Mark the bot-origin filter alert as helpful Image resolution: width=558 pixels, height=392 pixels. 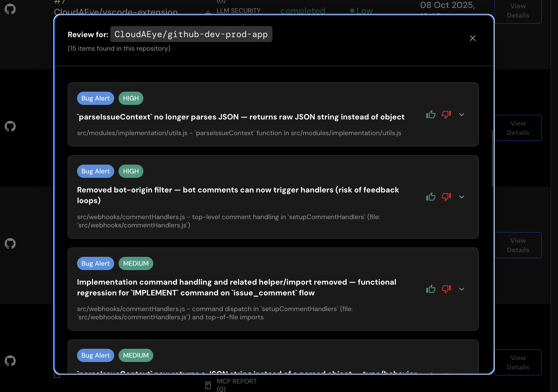tap(431, 197)
